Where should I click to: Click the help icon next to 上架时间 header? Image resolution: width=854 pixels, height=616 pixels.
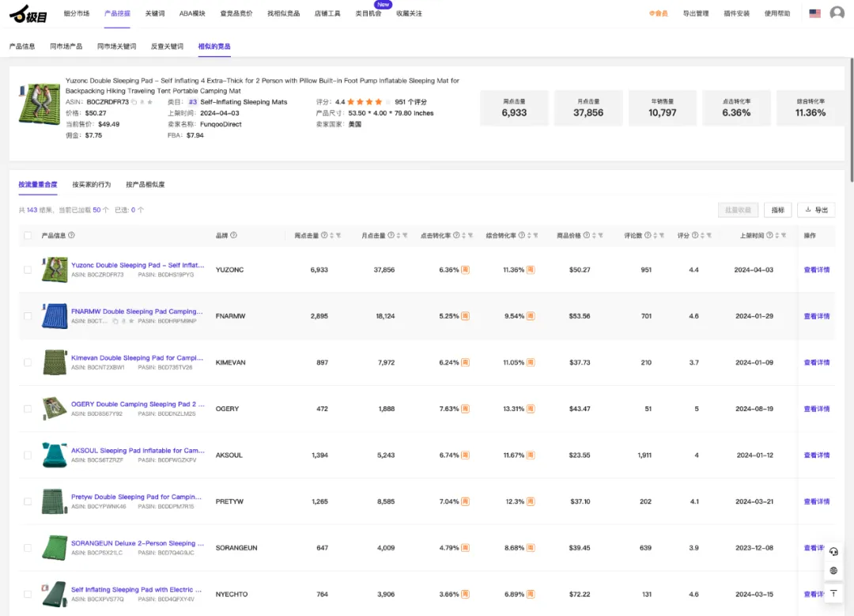point(769,236)
